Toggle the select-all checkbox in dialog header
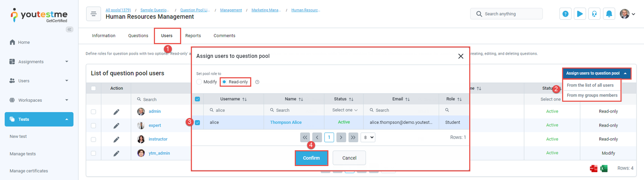Viewport: 644px width, 180px height. pos(197,99)
